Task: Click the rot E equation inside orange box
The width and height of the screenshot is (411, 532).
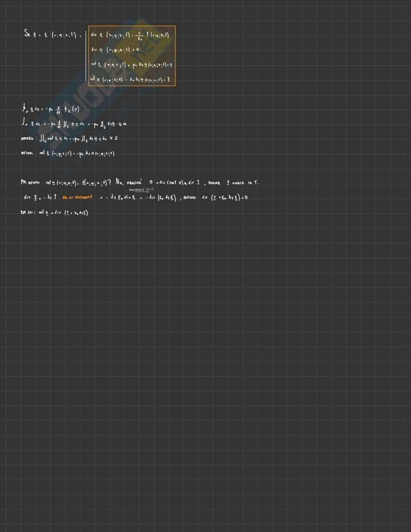Action: (x=132, y=65)
